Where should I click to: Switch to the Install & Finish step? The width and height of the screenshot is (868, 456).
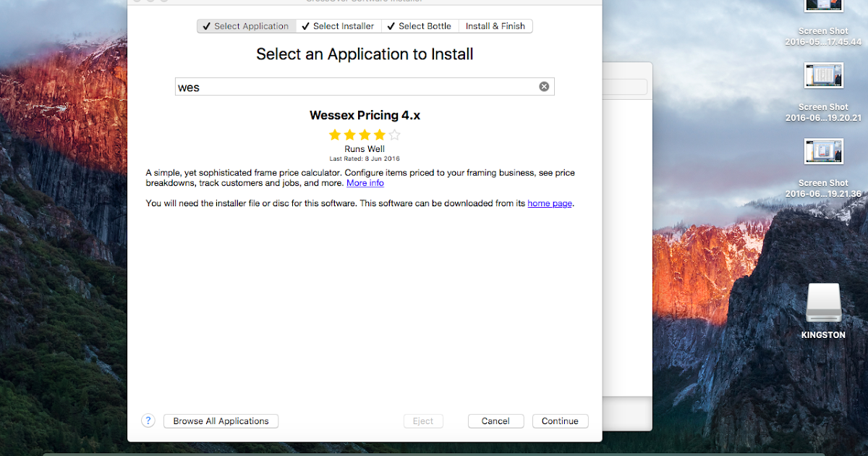(495, 25)
